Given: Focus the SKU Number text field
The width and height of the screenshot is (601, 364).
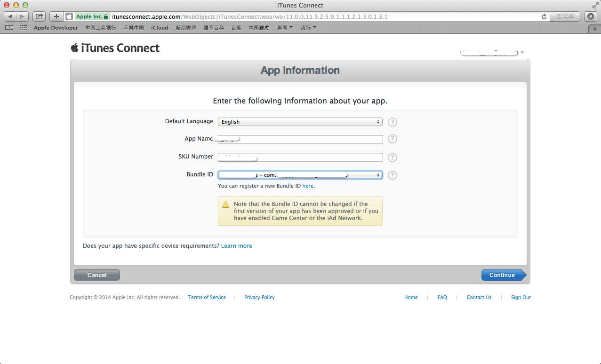Looking at the screenshot, I should (x=300, y=157).
